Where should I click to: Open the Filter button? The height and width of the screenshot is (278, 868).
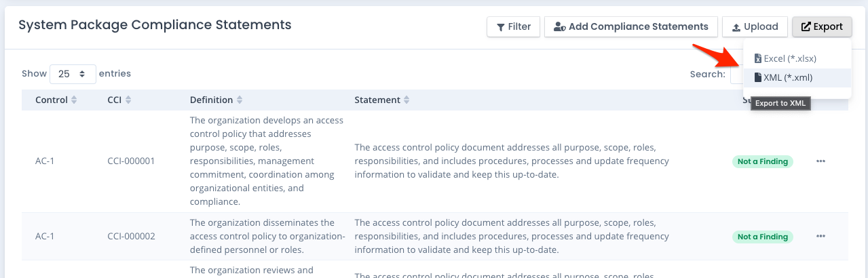[x=513, y=26]
